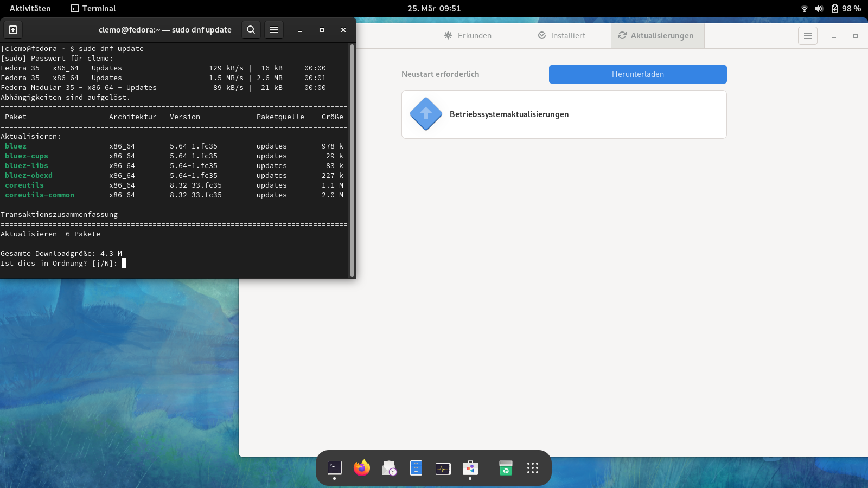
Task: Click the size value "2.0 M"
Action: (333, 195)
